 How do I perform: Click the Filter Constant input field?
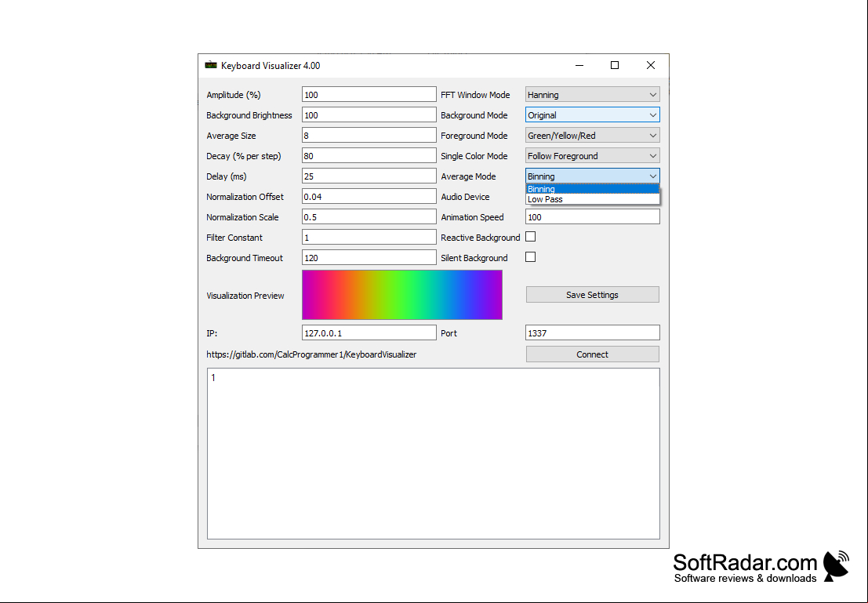369,238
